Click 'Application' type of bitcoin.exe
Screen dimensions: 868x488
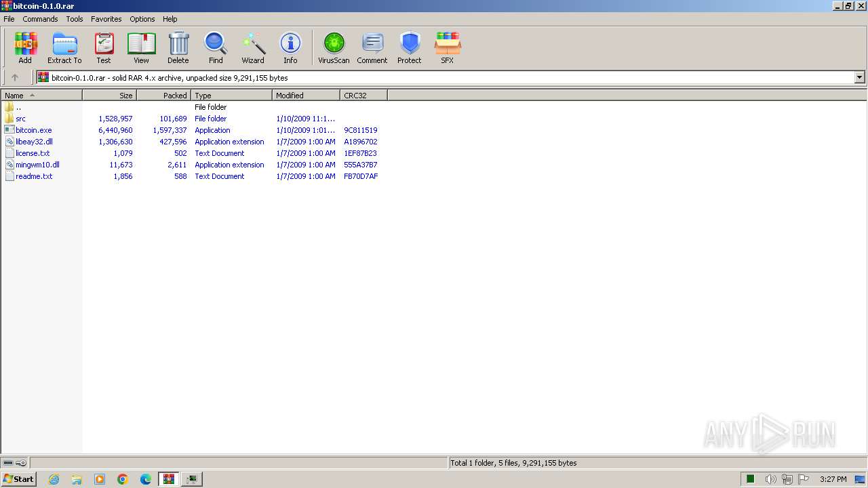212,130
